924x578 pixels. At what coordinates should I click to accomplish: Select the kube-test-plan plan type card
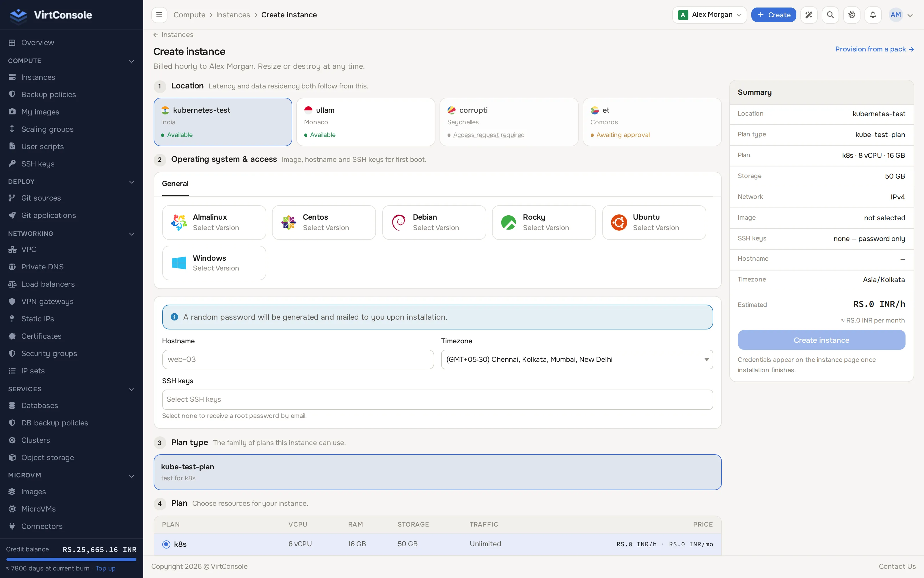[437, 472]
